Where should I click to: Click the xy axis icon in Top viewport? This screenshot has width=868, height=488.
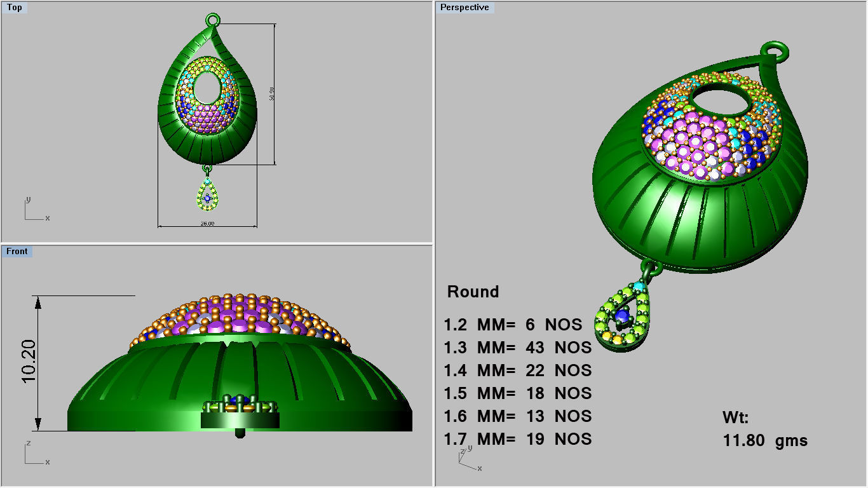(x=36, y=209)
